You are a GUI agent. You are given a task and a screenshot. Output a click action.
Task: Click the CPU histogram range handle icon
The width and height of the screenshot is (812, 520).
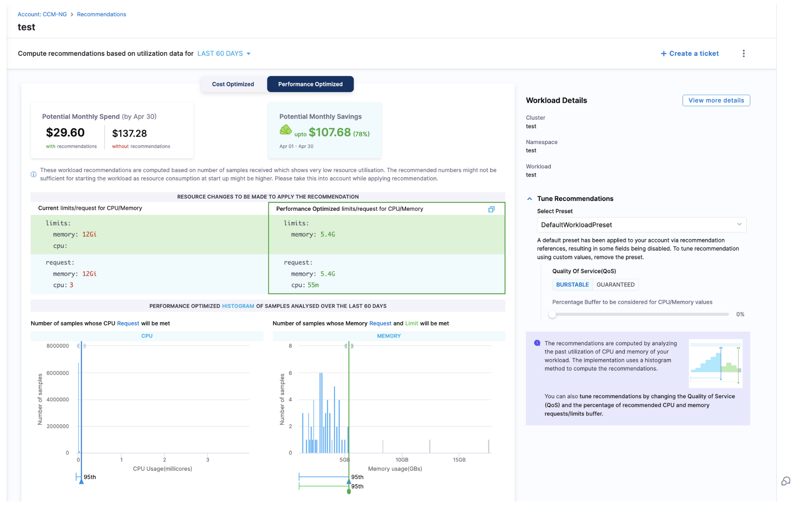coord(82,346)
